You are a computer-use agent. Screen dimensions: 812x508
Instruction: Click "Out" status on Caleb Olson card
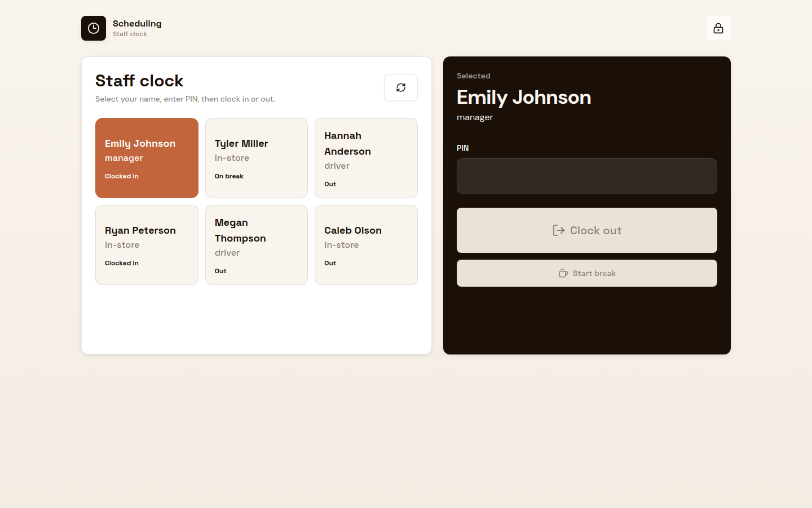(x=330, y=263)
